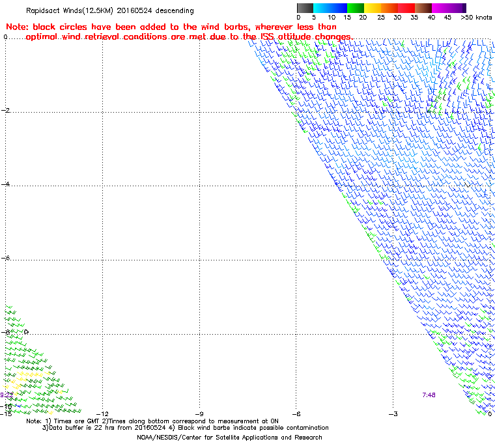Image resolution: width=495 pixels, height=448 pixels.
Task: Click the 'Data buffer is 22 hrs' footnote line
Action: coord(186,427)
